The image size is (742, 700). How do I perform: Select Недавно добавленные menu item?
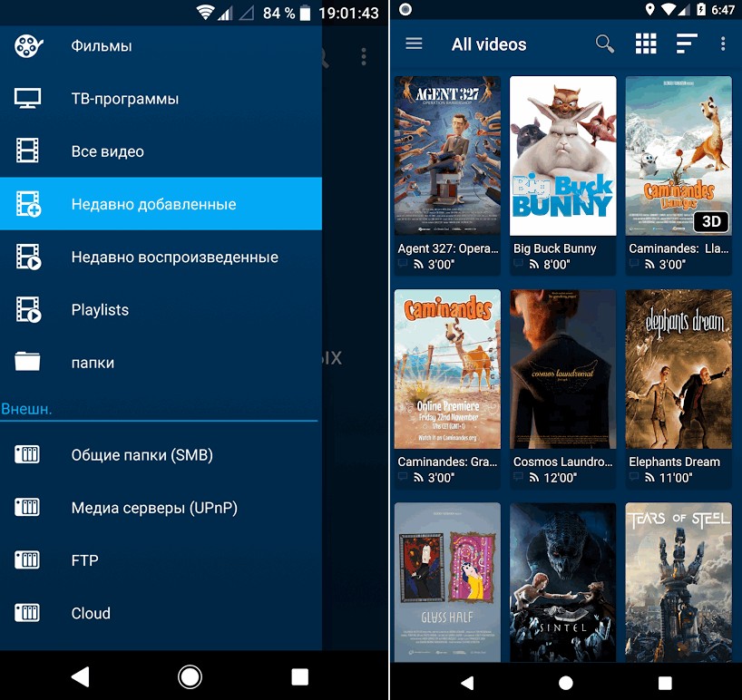point(161,204)
